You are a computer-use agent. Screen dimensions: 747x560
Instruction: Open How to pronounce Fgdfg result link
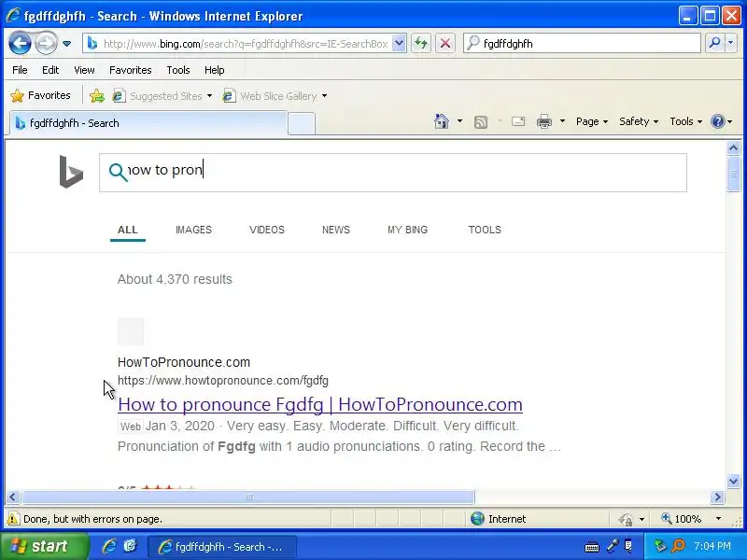(320, 405)
